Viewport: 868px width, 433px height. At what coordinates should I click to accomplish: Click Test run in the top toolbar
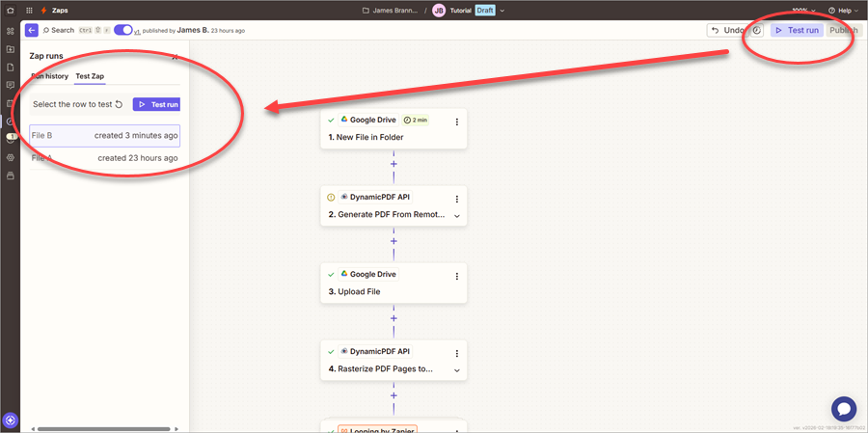tap(796, 31)
